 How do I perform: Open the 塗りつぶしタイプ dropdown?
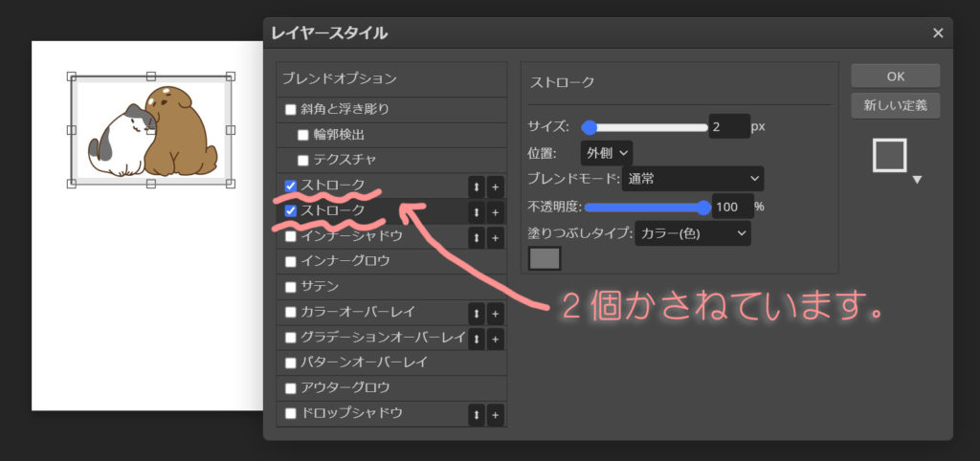(692, 232)
